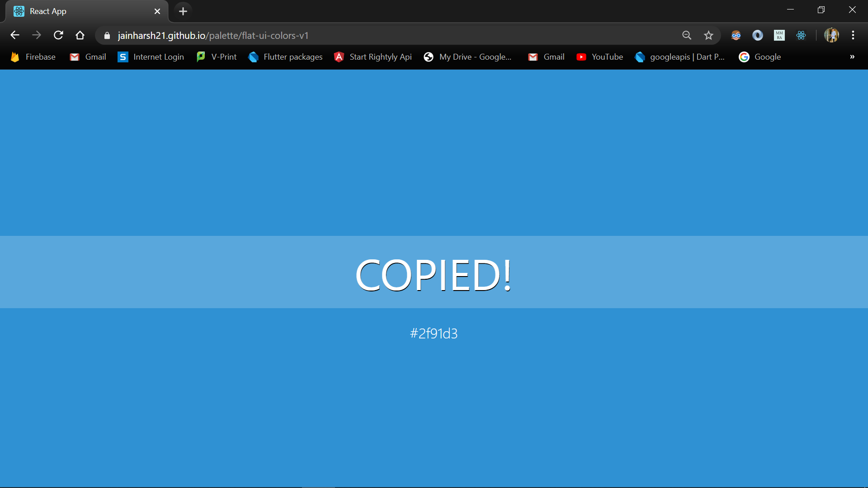Open the Firebase bookmark

[33, 57]
